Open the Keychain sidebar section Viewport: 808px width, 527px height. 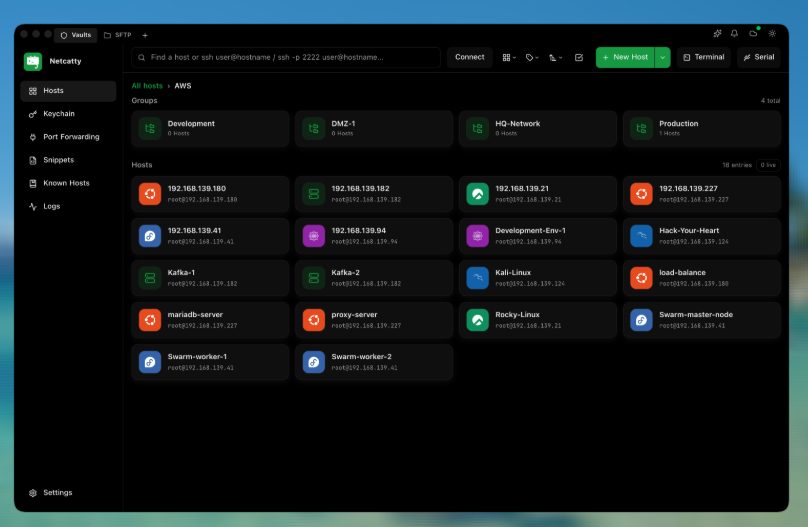tap(68, 114)
